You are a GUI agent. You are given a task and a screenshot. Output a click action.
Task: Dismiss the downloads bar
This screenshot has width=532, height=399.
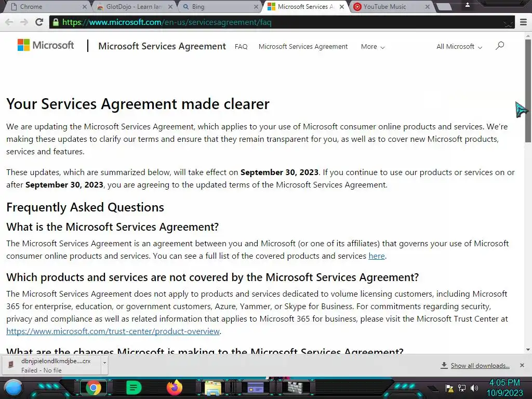[522, 365]
